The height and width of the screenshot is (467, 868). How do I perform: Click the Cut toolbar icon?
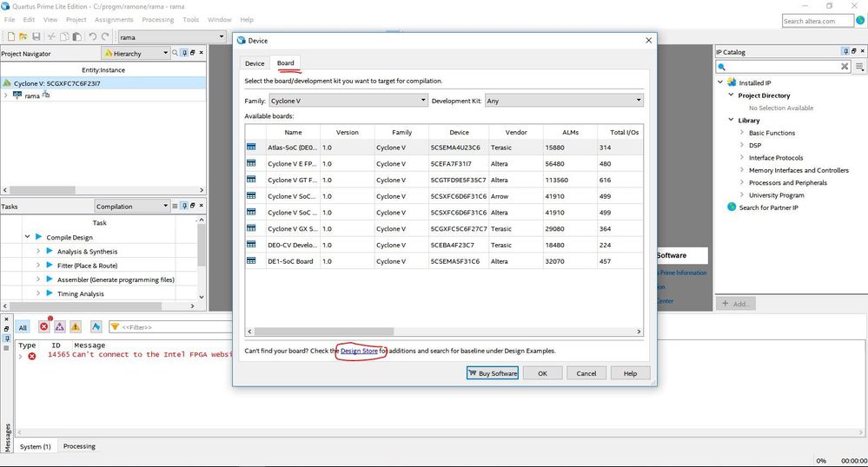point(51,36)
